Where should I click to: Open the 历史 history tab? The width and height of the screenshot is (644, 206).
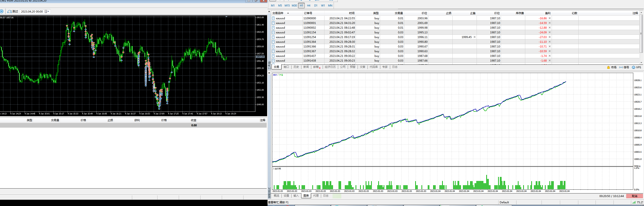tap(296, 67)
